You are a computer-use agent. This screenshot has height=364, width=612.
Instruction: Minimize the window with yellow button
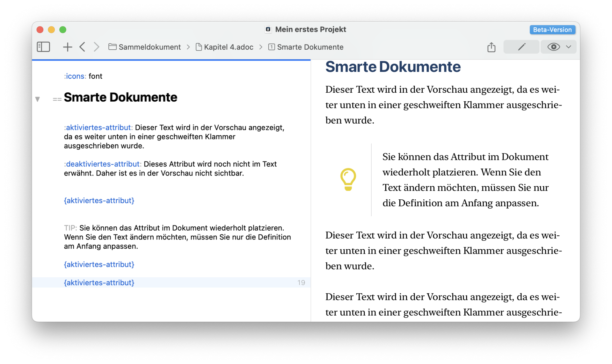coord(51,30)
